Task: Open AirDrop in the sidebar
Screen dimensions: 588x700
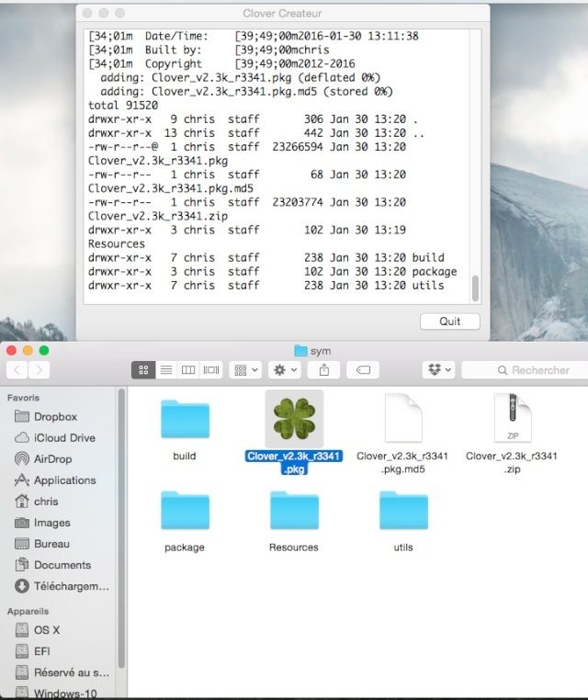Action: tap(52, 459)
